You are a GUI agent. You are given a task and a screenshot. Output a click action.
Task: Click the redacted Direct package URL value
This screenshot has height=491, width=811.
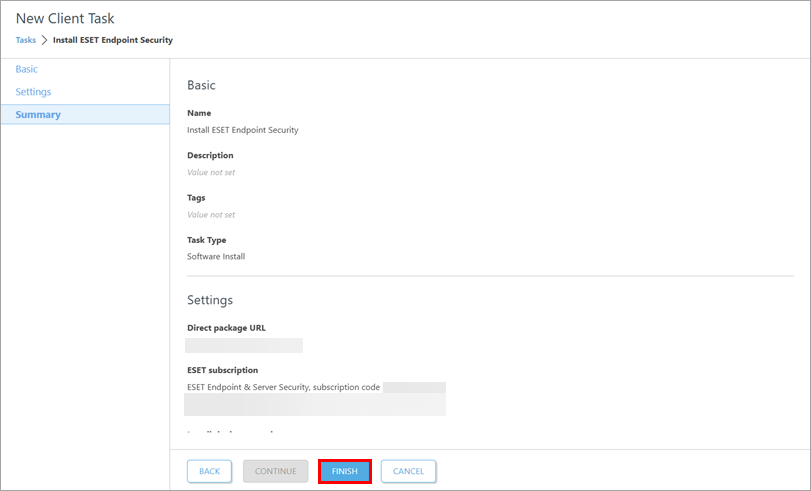point(244,345)
